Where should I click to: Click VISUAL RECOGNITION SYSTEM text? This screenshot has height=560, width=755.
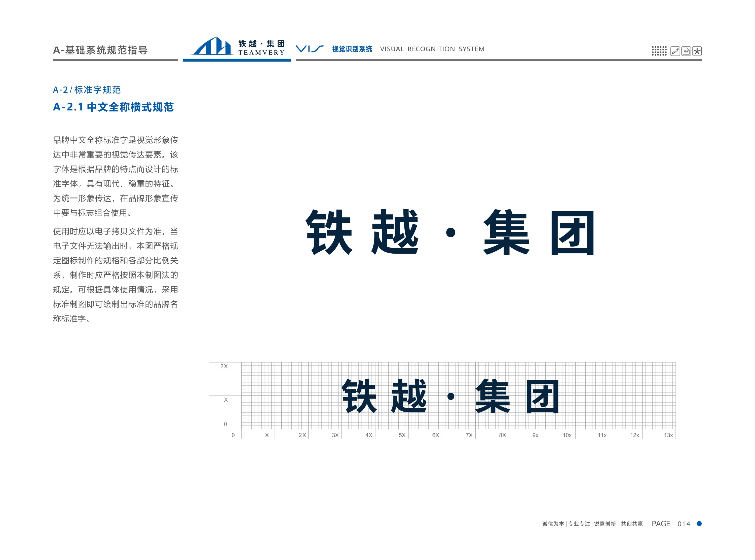(x=432, y=49)
